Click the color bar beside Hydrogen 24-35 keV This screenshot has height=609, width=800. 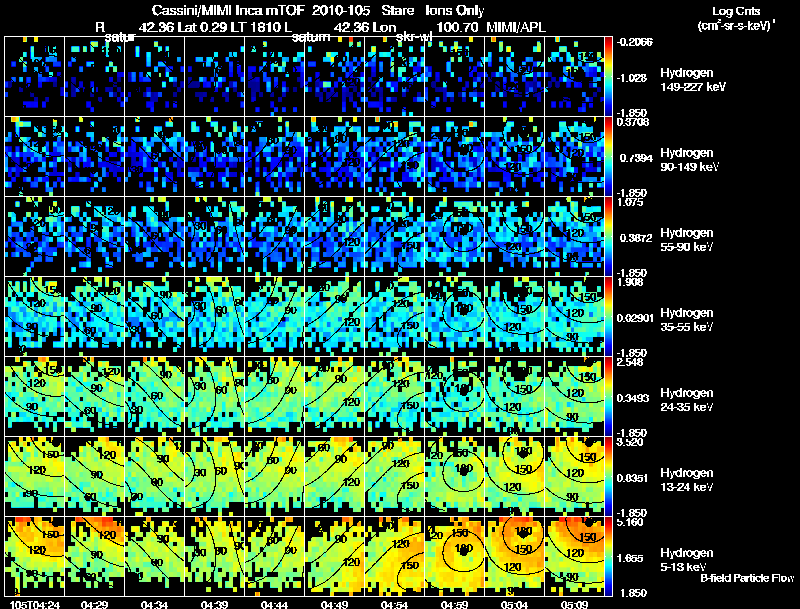pos(608,396)
